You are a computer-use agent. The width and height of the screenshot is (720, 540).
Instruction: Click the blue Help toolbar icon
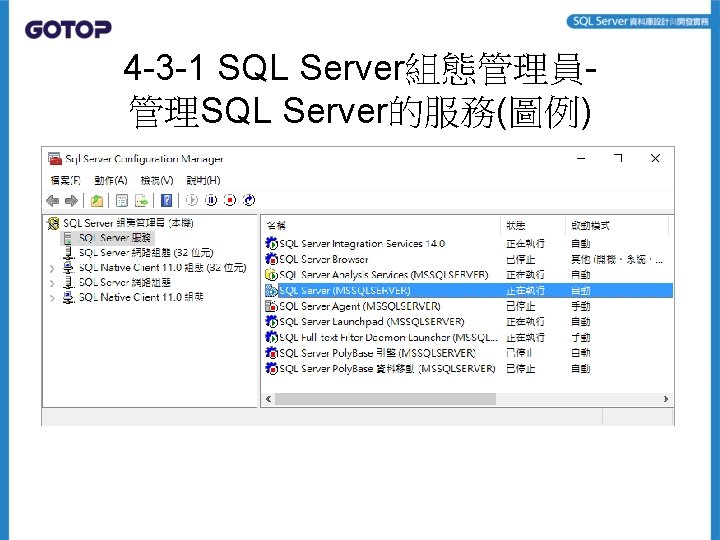pos(166,201)
